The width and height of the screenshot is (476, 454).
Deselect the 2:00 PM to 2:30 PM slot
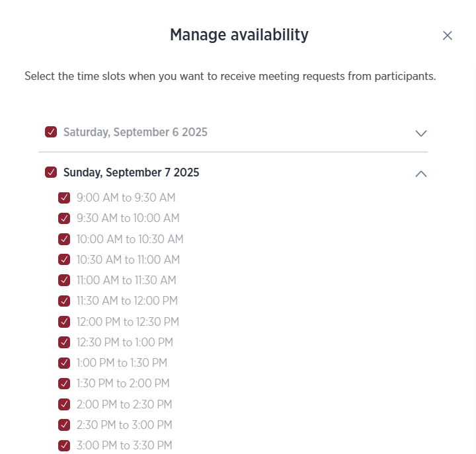click(64, 404)
